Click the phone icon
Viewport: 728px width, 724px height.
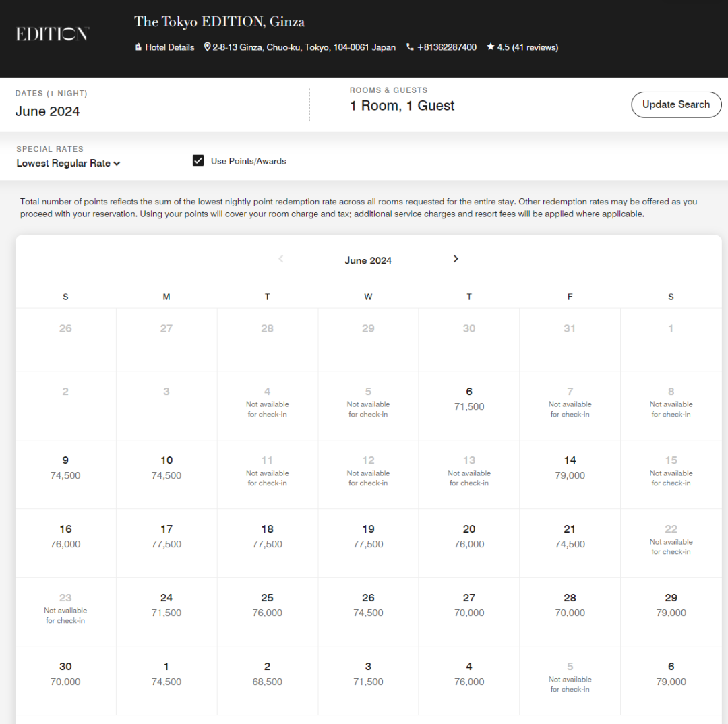tap(410, 47)
